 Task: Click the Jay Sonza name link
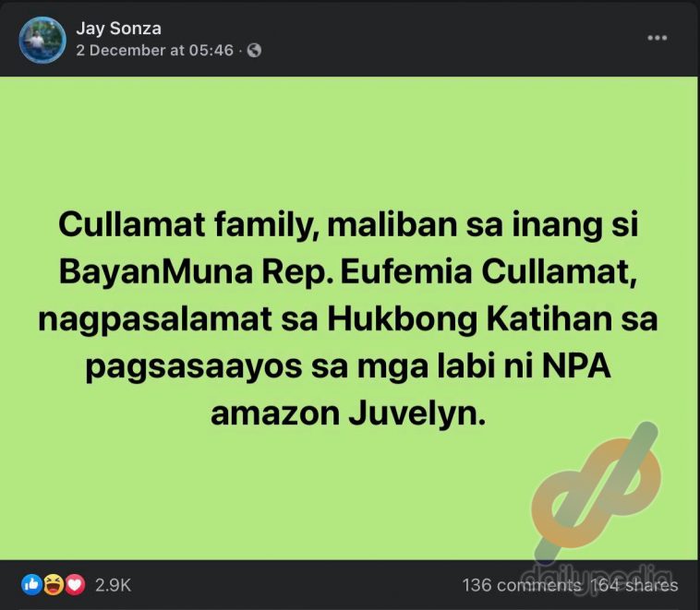(118, 28)
